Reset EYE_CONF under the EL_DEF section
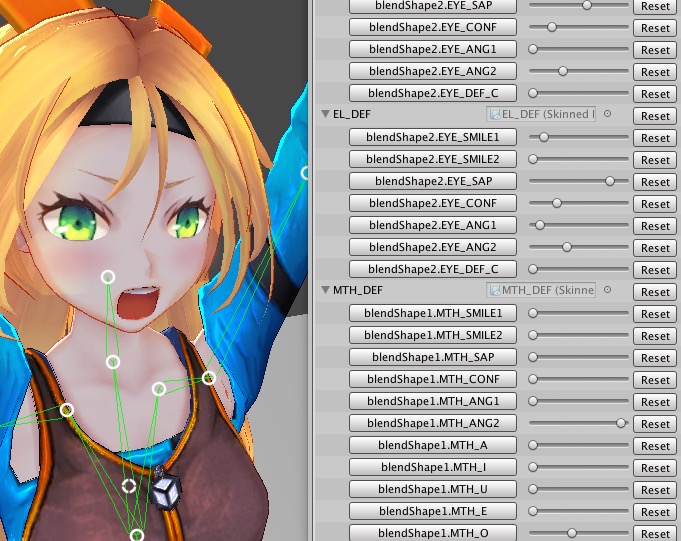This screenshot has height=541, width=681. click(x=655, y=204)
